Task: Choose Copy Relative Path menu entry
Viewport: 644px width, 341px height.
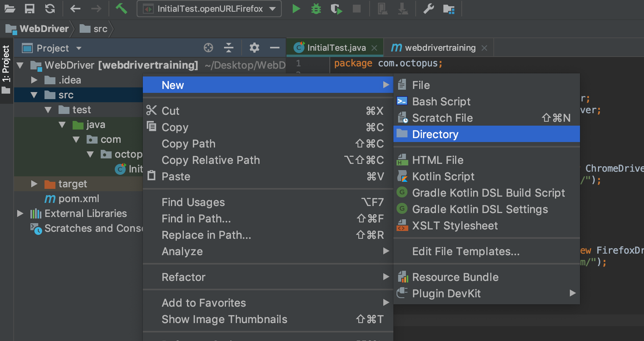Action: [211, 160]
